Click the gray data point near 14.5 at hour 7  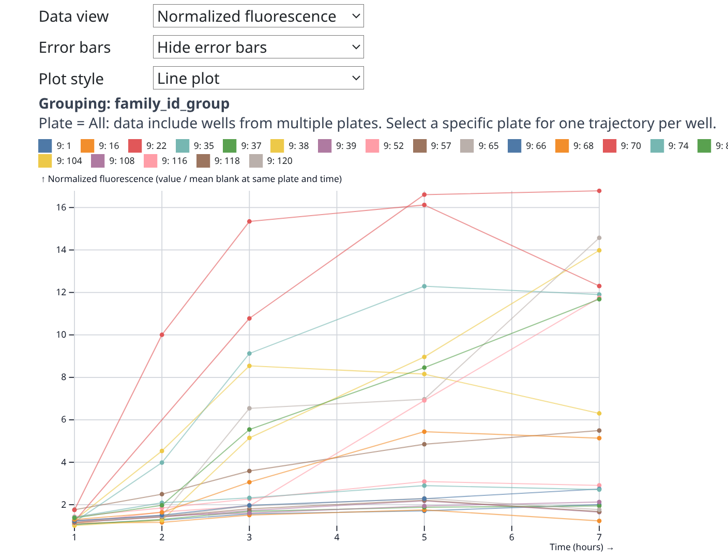[x=599, y=238]
